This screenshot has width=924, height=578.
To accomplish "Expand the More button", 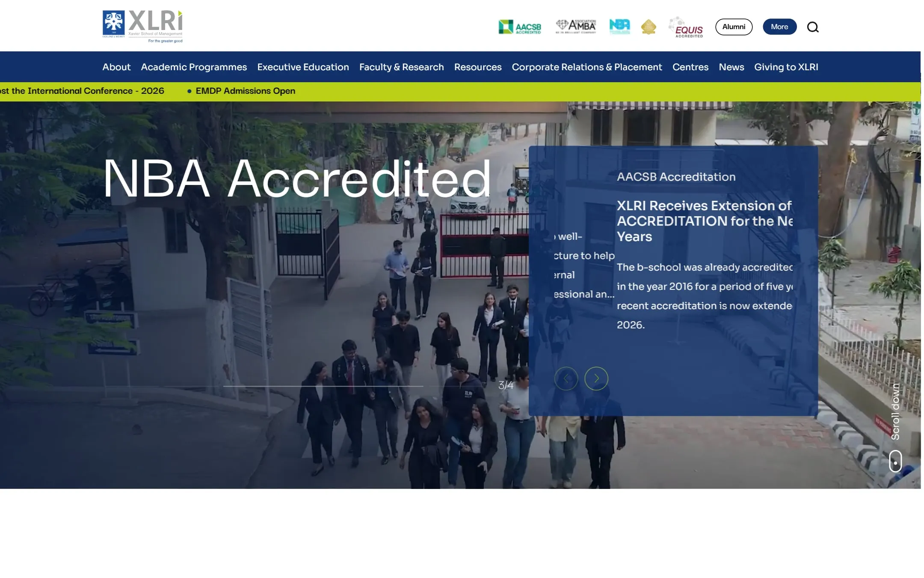I will 779,27.
